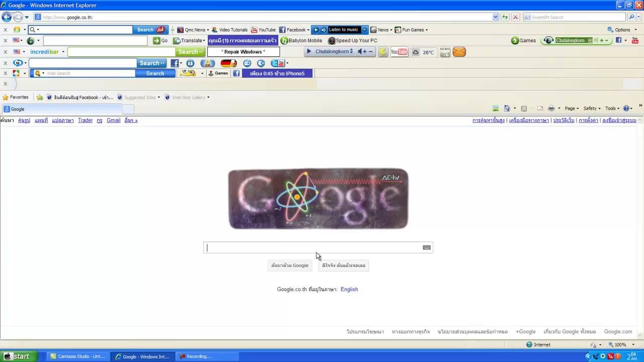This screenshot has width=644, height=362.
Task: Open YouTube from incredibar toolbar
Action: click(x=399, y=52)
